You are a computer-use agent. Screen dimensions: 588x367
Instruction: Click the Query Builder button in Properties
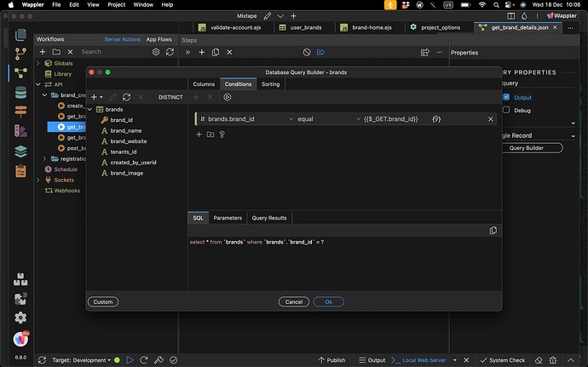click(x=527, y=148)
